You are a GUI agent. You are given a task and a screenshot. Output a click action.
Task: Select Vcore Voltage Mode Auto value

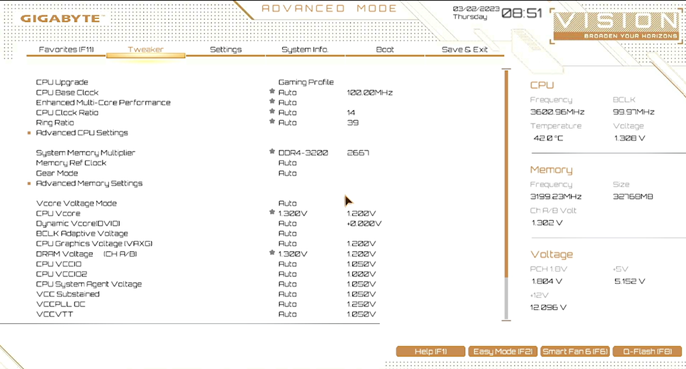287,204
